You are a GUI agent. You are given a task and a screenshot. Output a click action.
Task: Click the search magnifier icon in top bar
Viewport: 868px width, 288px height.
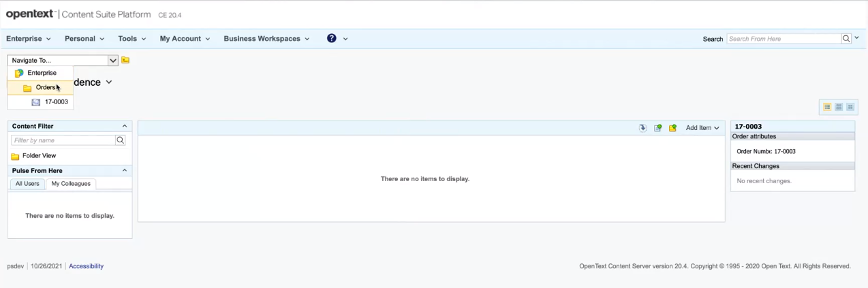(x=846, y=39)
